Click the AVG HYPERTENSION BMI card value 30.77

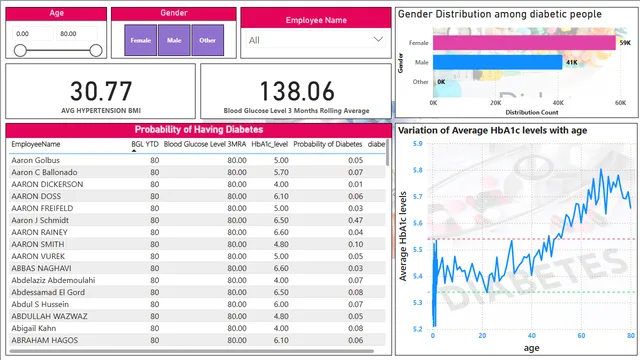point(101,91)
